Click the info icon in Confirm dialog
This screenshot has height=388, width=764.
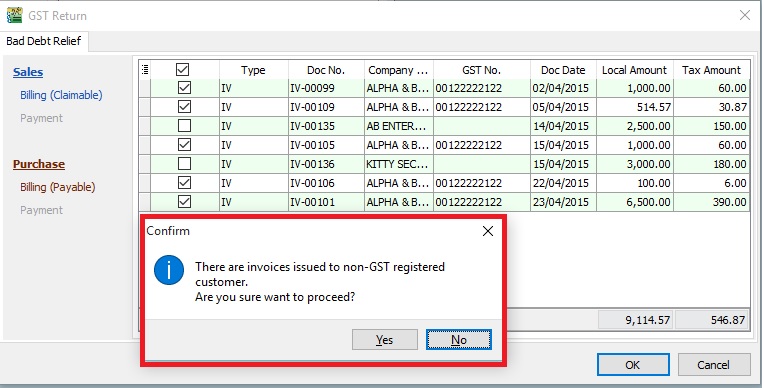(x=169, y=270)
